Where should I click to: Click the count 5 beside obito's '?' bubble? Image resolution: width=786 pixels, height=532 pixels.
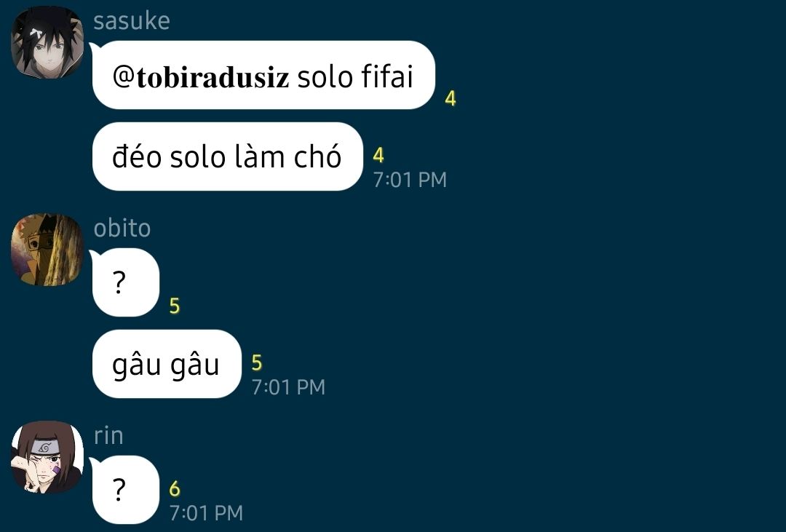coord(175,306)
